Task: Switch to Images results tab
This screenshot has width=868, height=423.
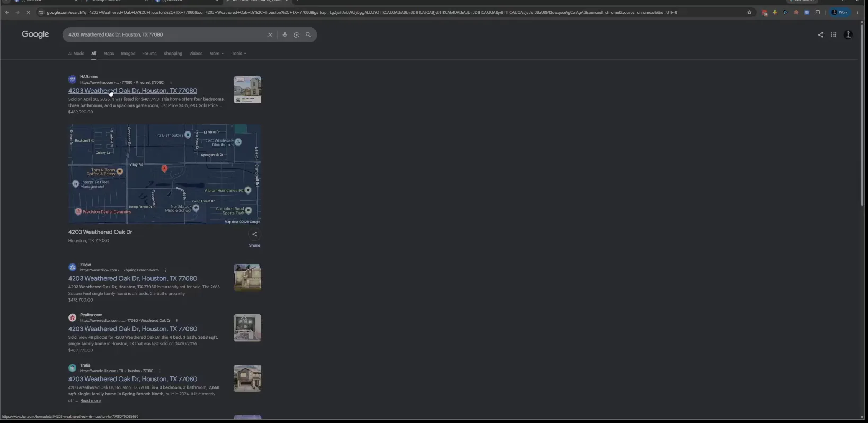Action: [128, 54]
